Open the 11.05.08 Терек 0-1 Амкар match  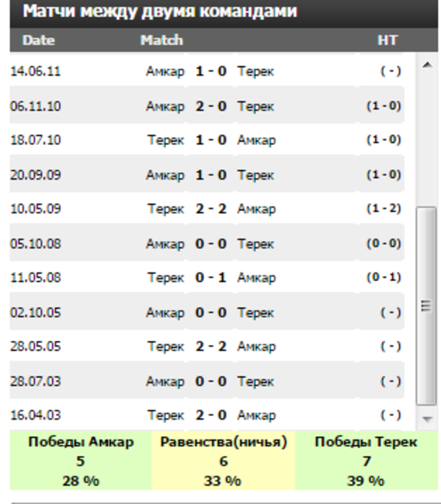point(207,278)
